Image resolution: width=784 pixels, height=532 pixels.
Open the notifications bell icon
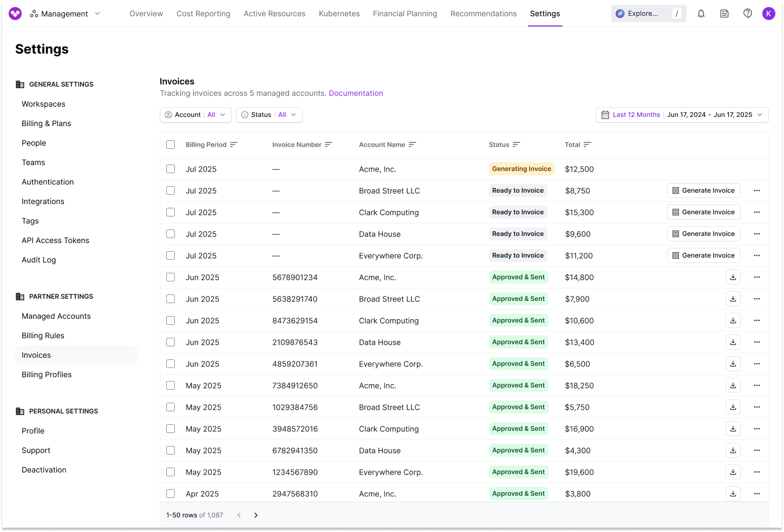(x=701, y=14)
